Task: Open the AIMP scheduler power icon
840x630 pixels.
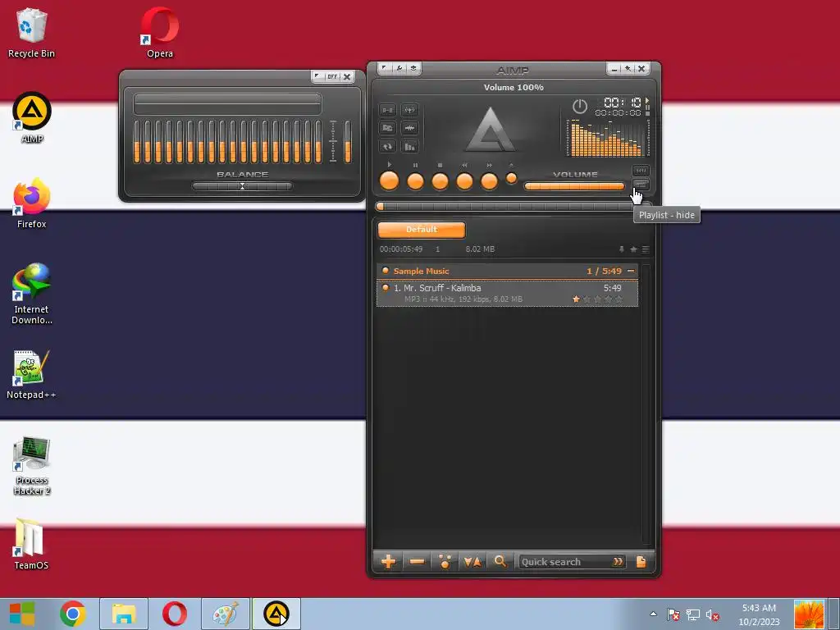Action: tap(580, 106)
